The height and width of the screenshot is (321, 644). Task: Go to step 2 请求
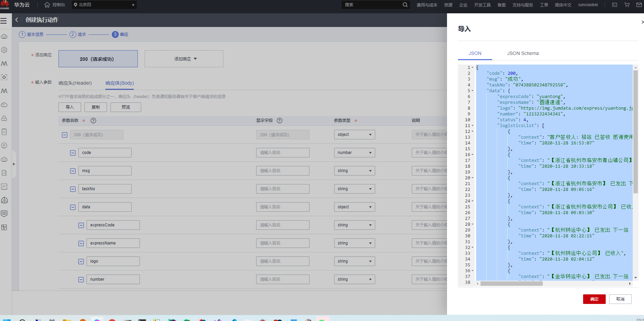[x=78, y=34]
